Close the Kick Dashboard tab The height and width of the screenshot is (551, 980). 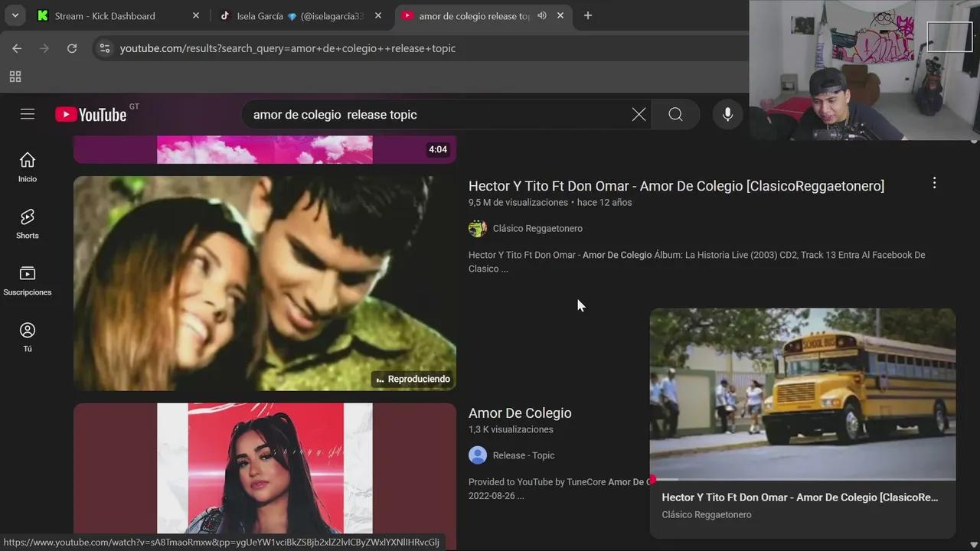[195, 15]
